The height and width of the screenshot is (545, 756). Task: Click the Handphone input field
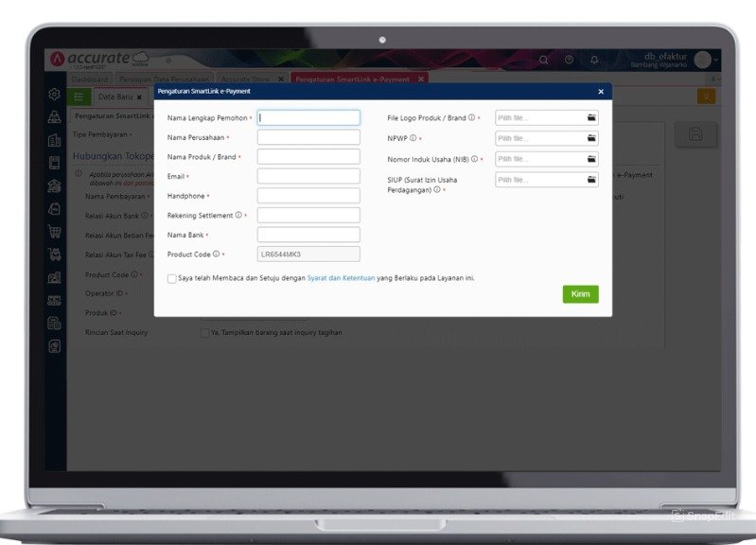[x=308, y=196]
